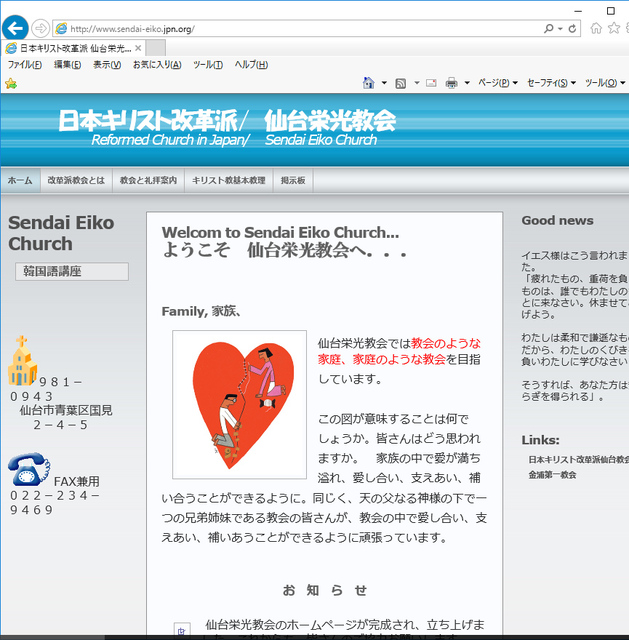Click the 韓国語講座 button in sidebar
629x640 pixels.
pyautogui.click(x=71, y=271)
